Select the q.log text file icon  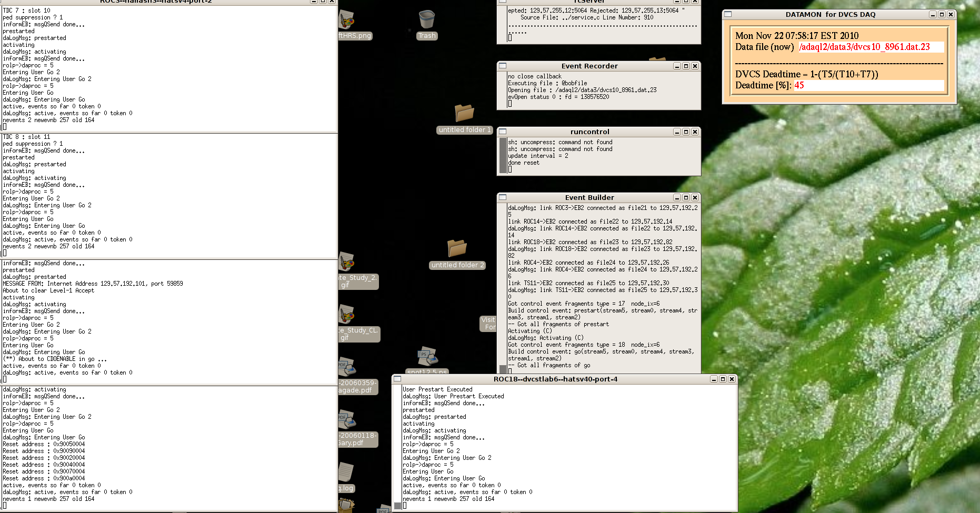pos(346,472)
